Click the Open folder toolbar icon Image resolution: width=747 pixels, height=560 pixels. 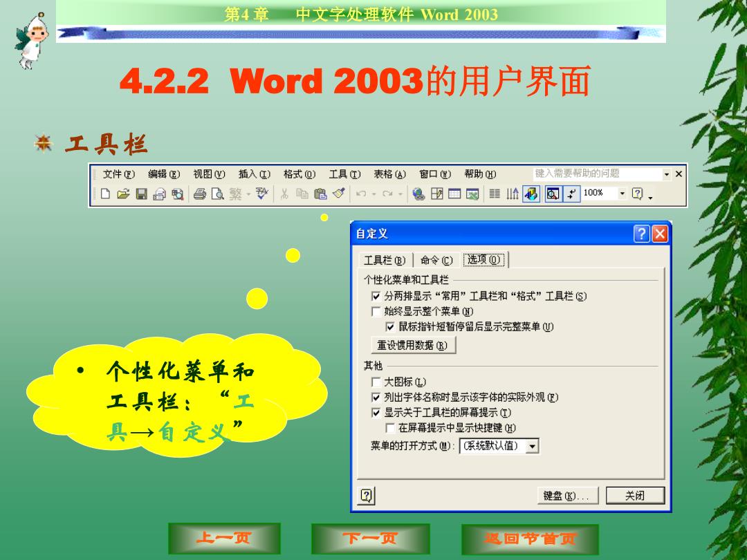point(123,194)
